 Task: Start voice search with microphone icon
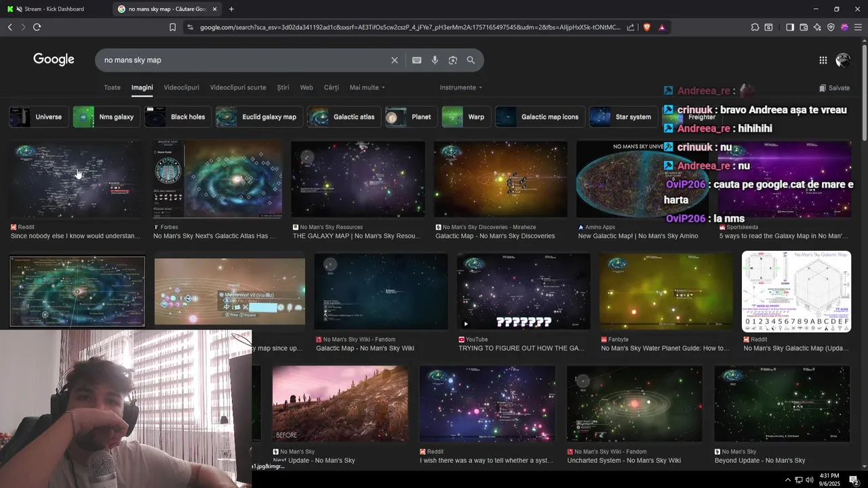pyautogui.click(x=435, y=60)
